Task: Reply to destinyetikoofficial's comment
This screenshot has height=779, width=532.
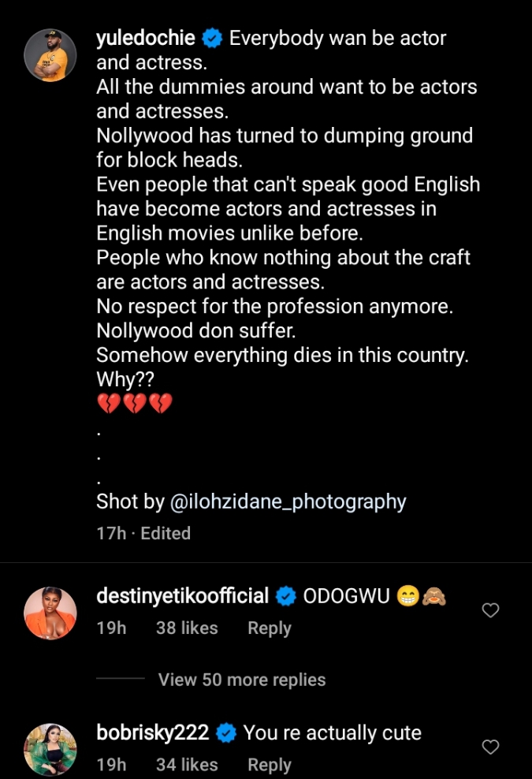Action: (270, 628)
